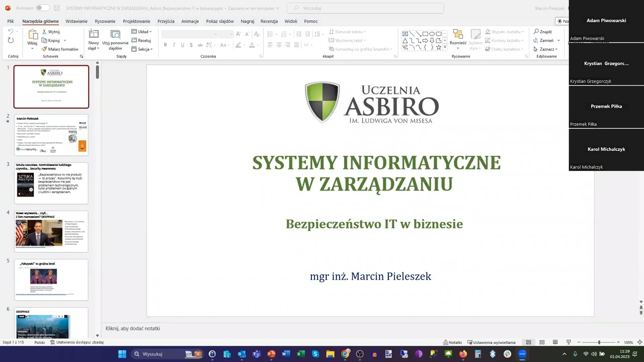Viewport: 644px width, 362px height.
Task: Click the 105% zoom level
Action: pyautogui.click(x=628, y=342)
